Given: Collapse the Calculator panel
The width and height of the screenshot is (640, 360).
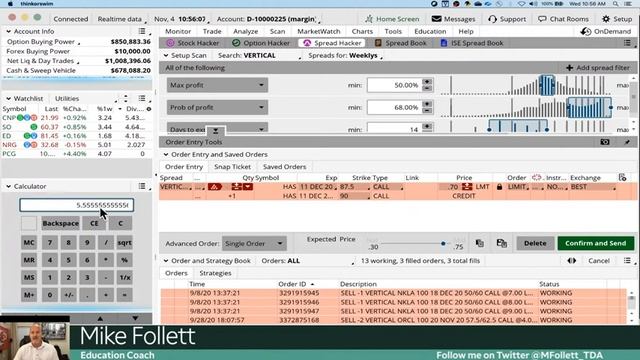Looking at the screenshot, I should (8, 186).
